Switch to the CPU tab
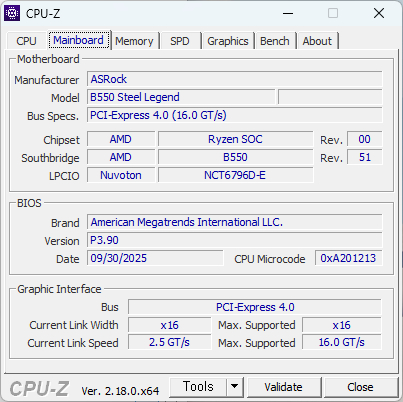The width and height of the screenshot is (403, 402). [26, 41]
